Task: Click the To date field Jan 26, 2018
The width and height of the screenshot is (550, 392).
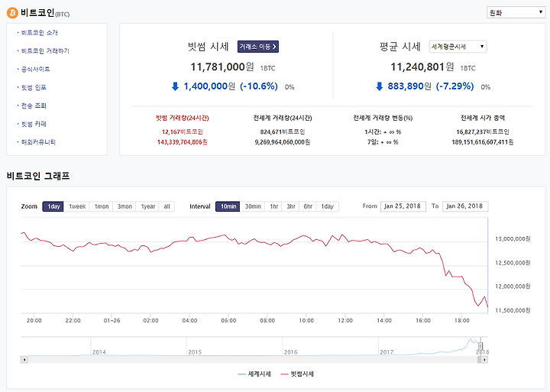Action: [x=465, y=206]
